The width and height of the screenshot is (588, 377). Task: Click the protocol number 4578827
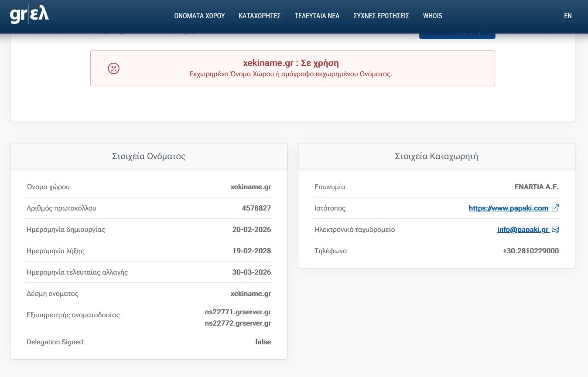[x=256, y=208]
